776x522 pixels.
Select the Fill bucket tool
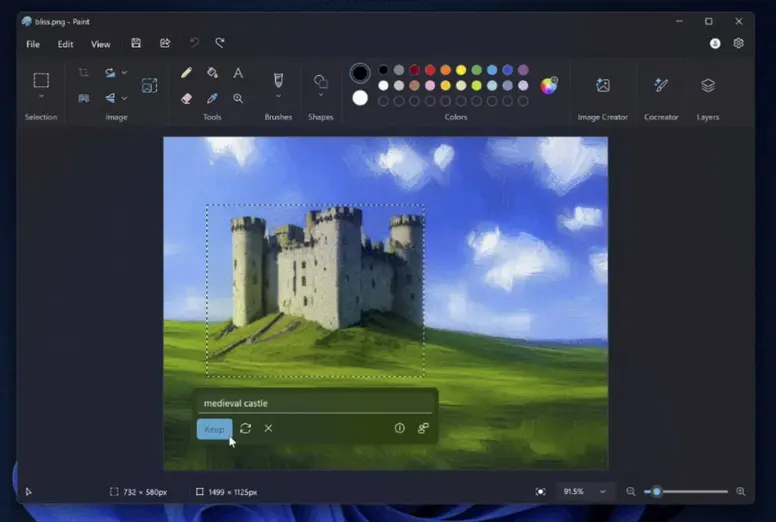click(212, 73)
